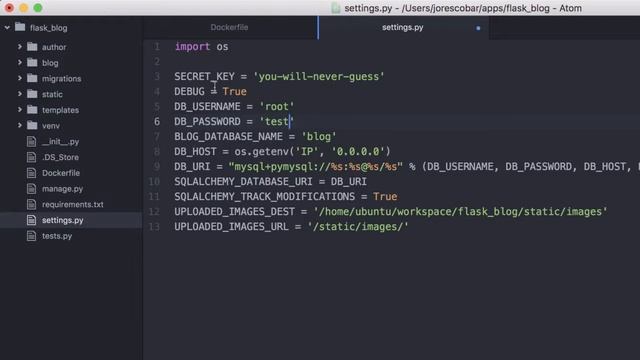Click the blog folder icon
The image size is (640, 360).
(x=32, y=62)
